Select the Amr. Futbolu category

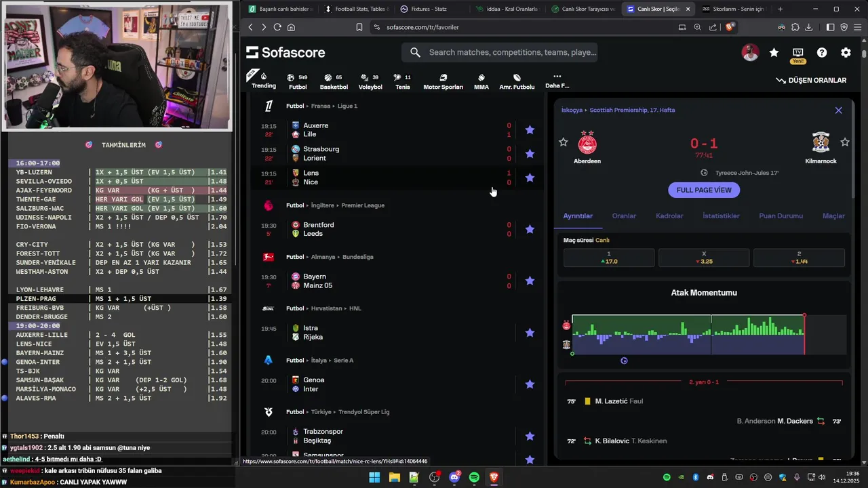click(517, 81)
